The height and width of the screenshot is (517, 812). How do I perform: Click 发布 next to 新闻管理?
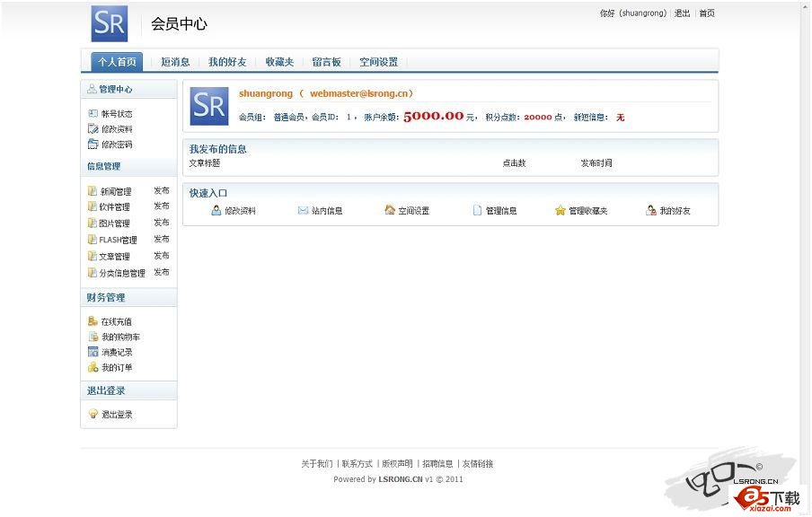click(162, 191)
